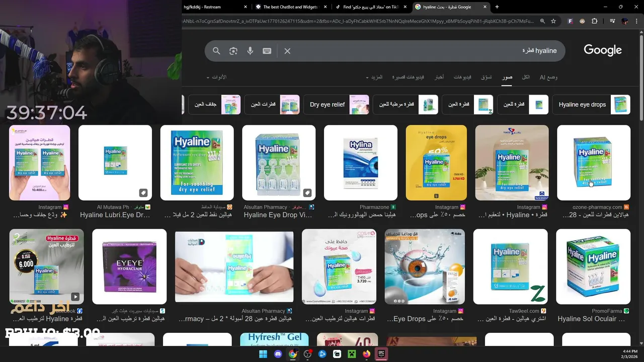Image resolution: width=644 pixels, height=362 pixels.
Task: Open the Chrome extensions puzzle icon
Action: coord(595,21)
